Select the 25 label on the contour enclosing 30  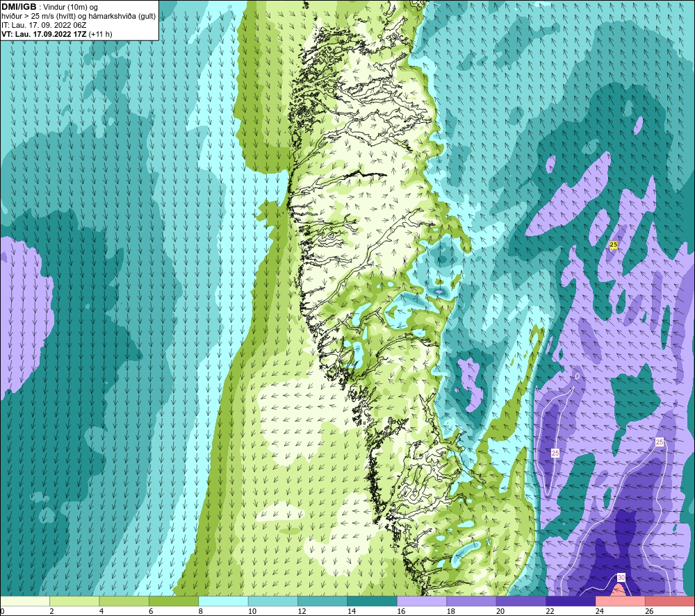660,442
